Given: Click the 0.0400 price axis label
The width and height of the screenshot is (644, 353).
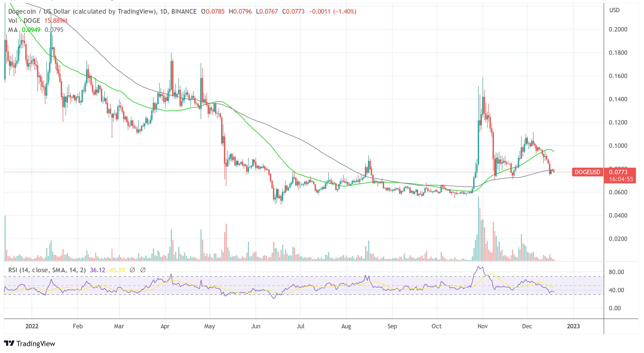Looking at the screenshot, I should click(x=618, y=216).
